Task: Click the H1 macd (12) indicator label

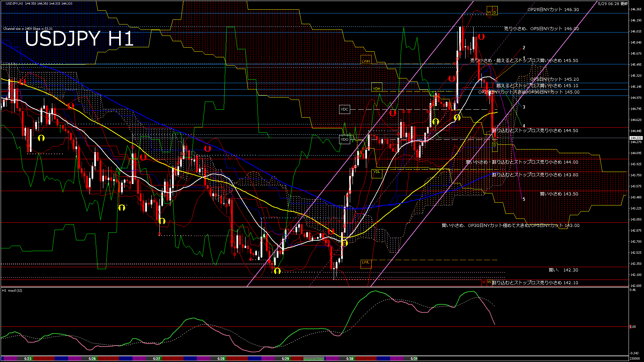Action: [12, 291]
